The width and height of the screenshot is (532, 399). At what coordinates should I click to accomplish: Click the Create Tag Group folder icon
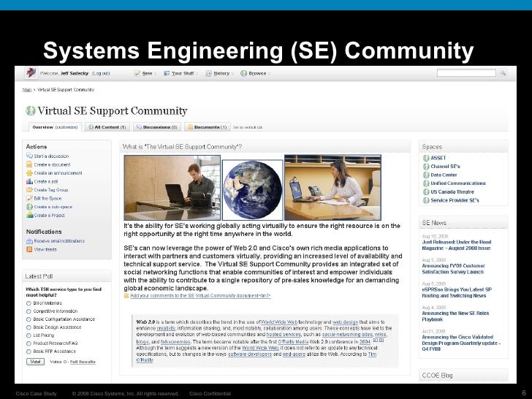[x=29, y=190]
